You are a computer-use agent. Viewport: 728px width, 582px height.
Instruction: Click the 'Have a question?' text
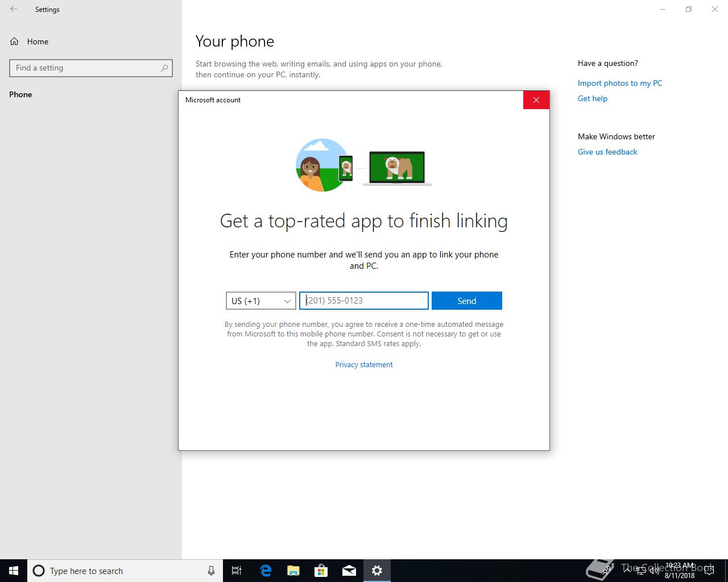(x=608, y=63)
